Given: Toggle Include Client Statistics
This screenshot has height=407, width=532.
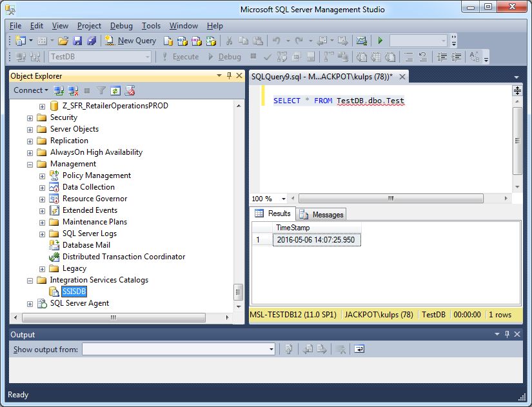Looking at the screenshot, I should pos(343,57).
